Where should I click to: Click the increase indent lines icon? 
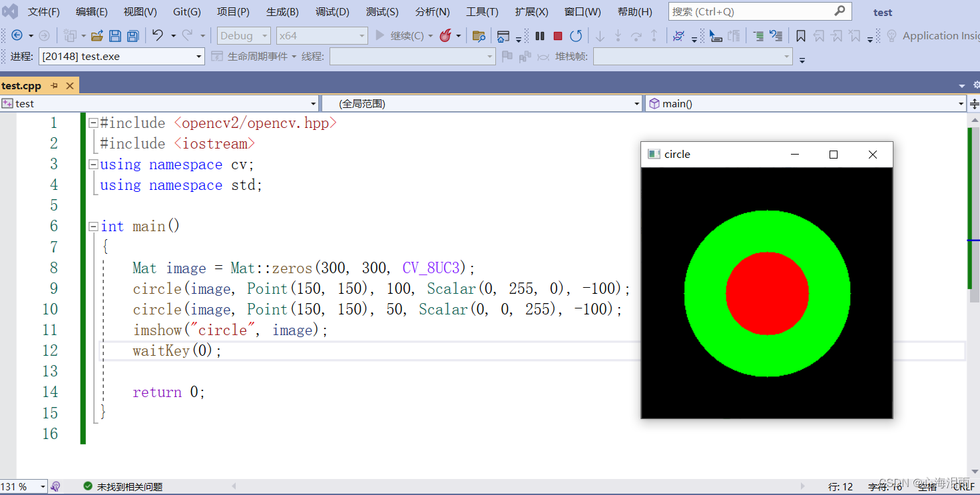[x=758, y=36]
